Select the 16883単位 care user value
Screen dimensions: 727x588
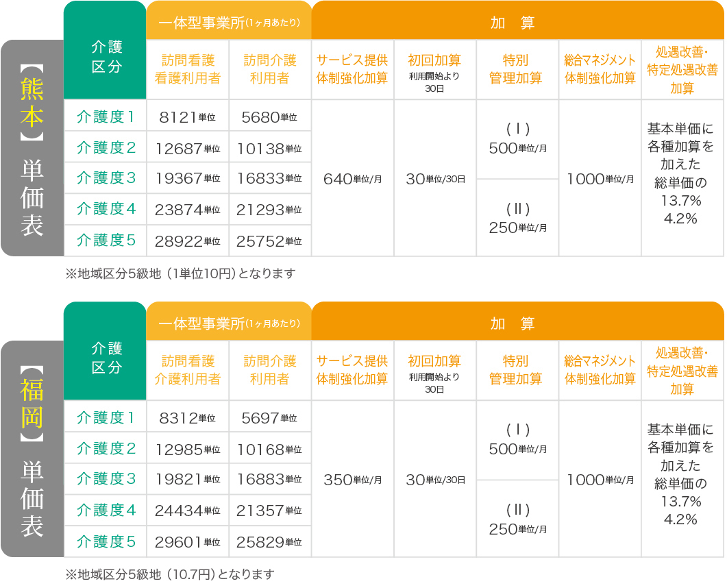269,480
